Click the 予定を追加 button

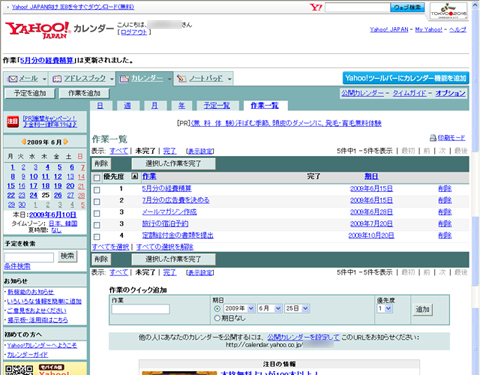(x=30, y=93)
